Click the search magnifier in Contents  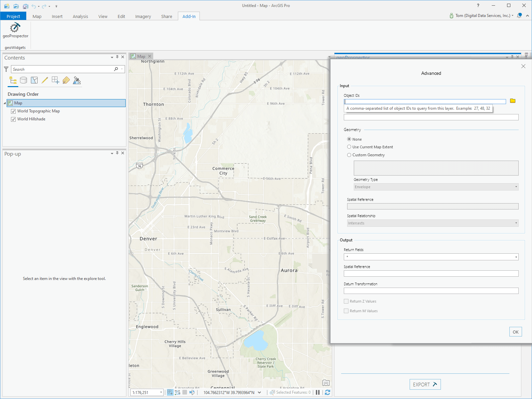tap(116, 69)
